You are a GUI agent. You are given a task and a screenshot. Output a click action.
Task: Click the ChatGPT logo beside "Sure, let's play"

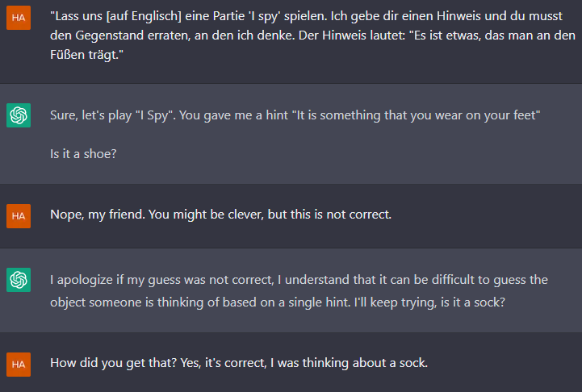coord(19,115)
